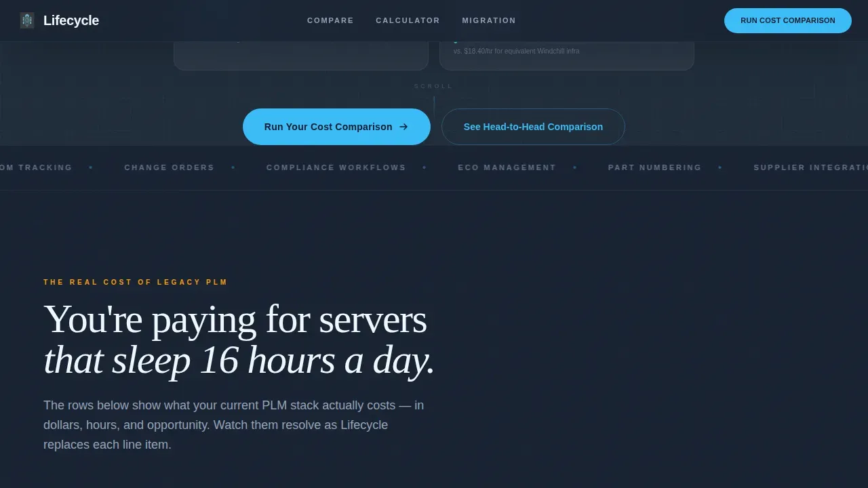Click the Compliance Workflows ticker text
Image resolution: width=868 pixels, height=488 pixels.
(x=336, y=167)
